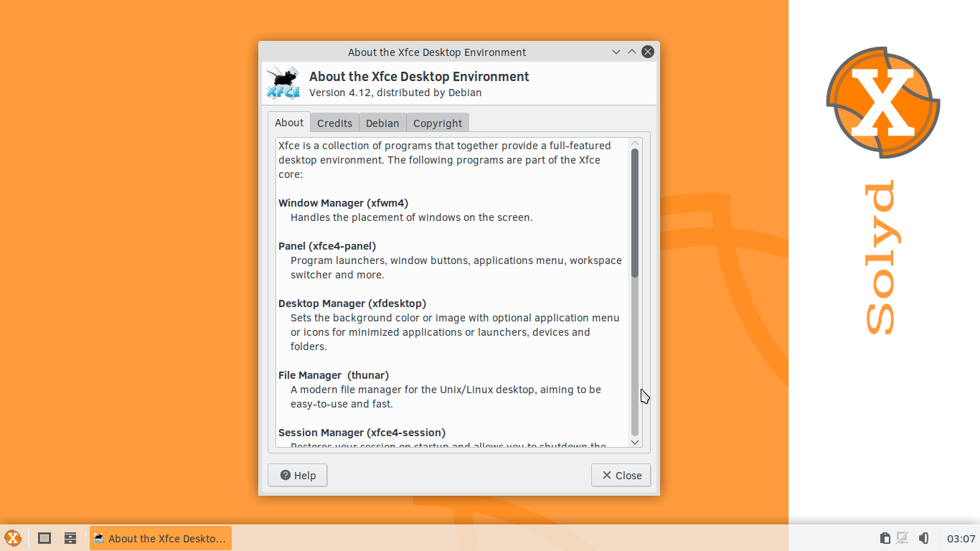The height and width of the screenshot is (551, 980).
Task: Click the Help button
Action: coord(298,475)
